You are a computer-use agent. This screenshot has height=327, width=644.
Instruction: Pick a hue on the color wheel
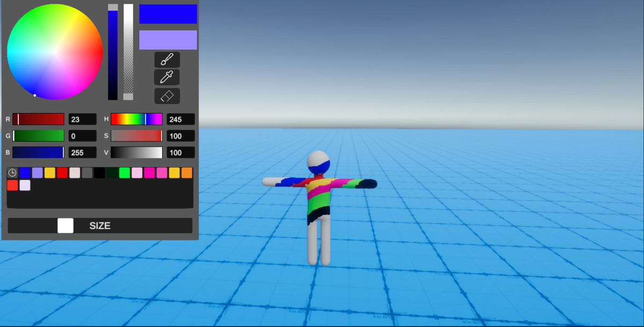pos(55,52)
